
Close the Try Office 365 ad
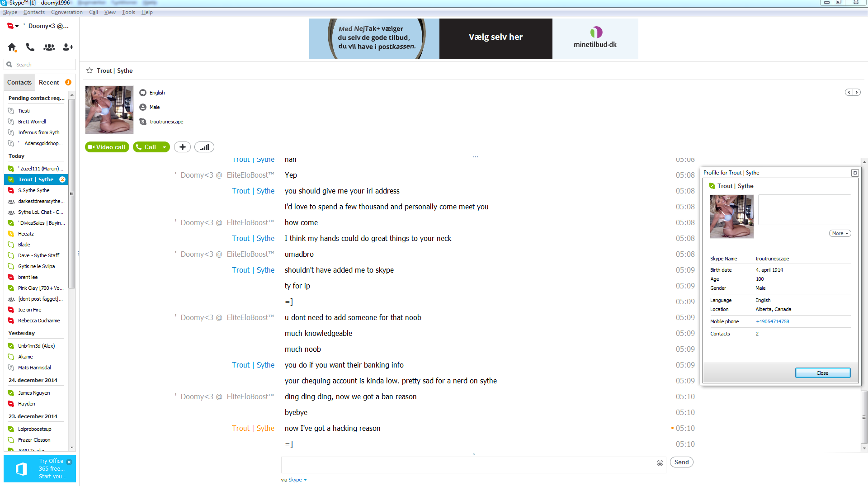[69, 462]
